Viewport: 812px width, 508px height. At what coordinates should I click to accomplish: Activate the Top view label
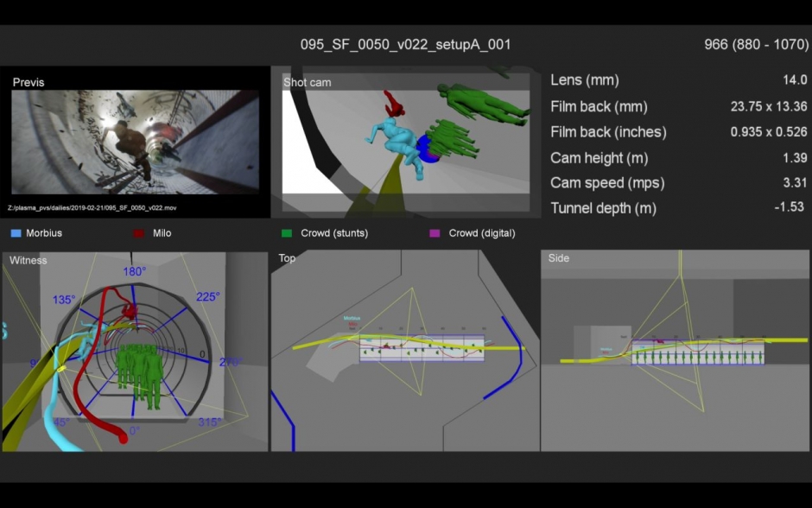tap(287, 258)
